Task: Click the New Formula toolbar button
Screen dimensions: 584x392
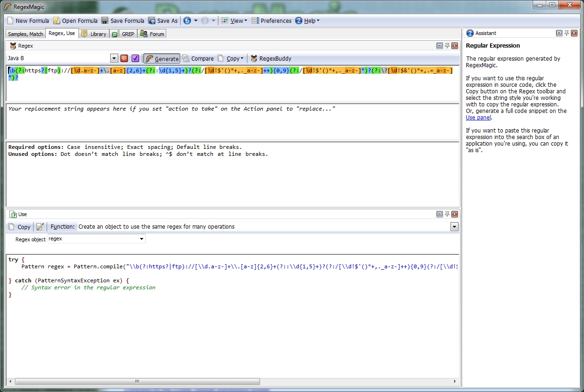Action: (x=28, y=21)
